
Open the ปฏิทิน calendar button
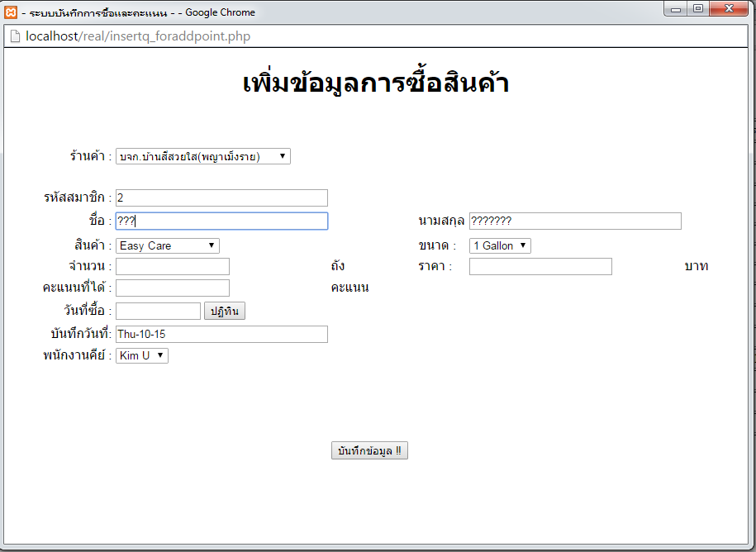click(225, 311)
